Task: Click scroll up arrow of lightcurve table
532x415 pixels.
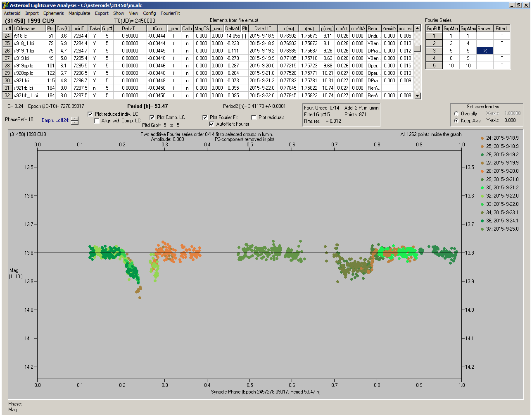Action: [x=417, y=29]
